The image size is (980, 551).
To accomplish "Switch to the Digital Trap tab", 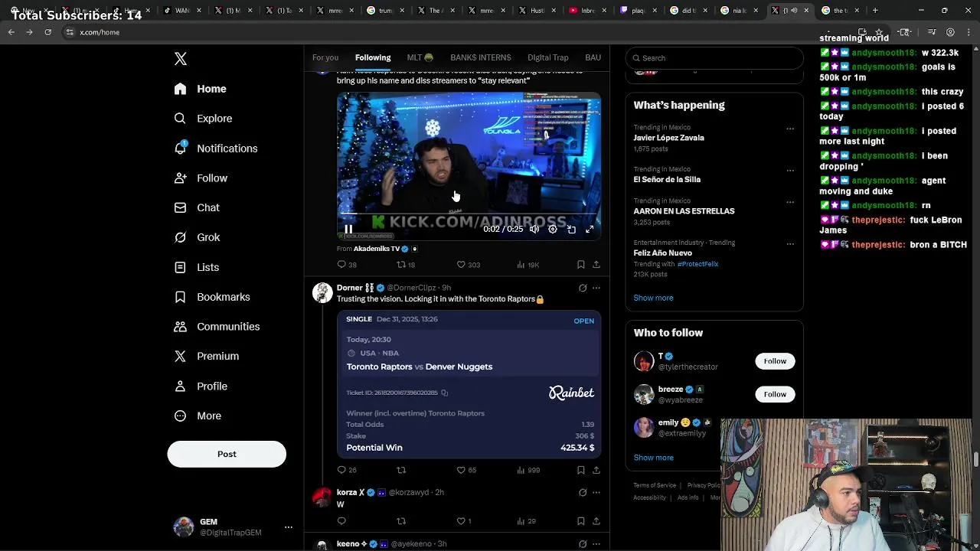I will pos(548,57).
